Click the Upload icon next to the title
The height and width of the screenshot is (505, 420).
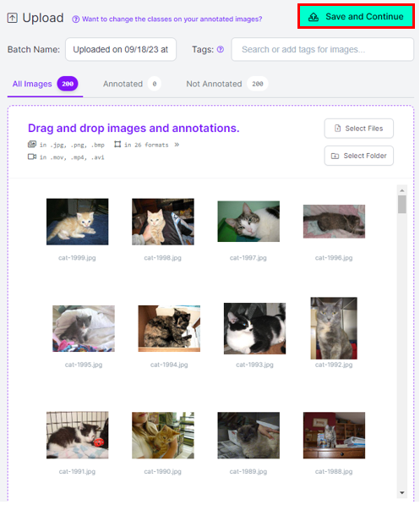click(12, 18)
